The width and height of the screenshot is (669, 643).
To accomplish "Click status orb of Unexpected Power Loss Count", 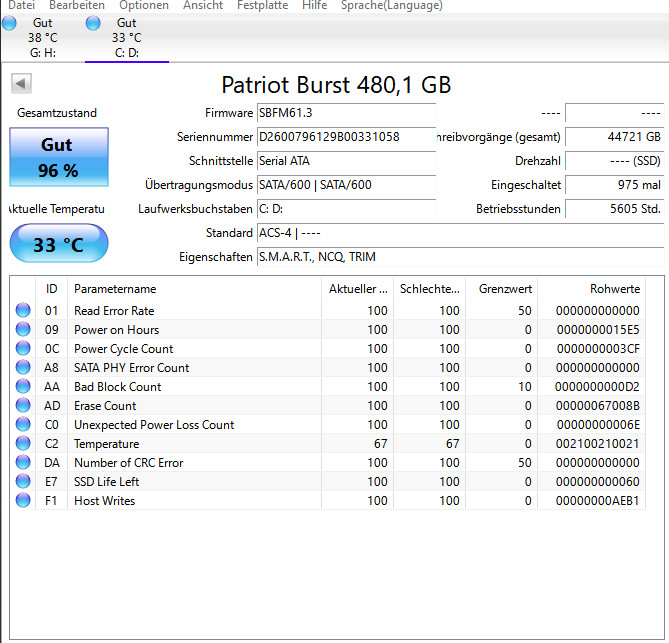I will 23,424.
